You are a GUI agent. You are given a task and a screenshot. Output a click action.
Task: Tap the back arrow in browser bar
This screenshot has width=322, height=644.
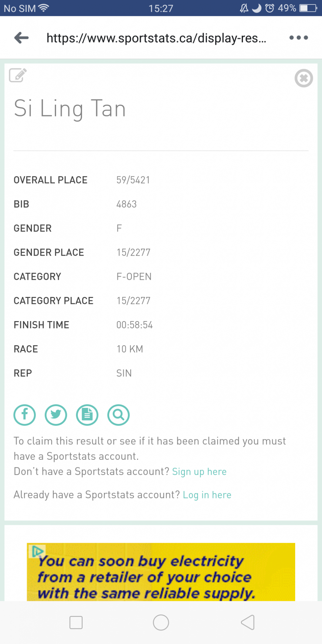coord(21,38)
